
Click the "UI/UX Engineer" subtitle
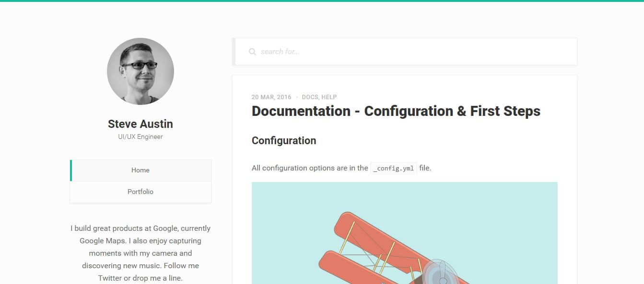[141, 137]
